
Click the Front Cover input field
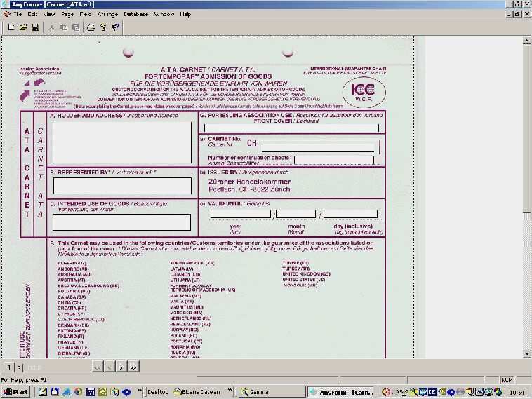(x=291, y=128)
